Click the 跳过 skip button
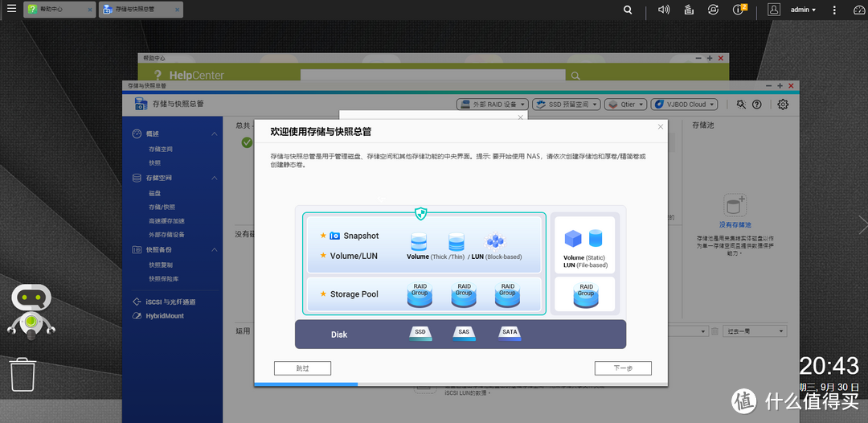 pos(302,368)
